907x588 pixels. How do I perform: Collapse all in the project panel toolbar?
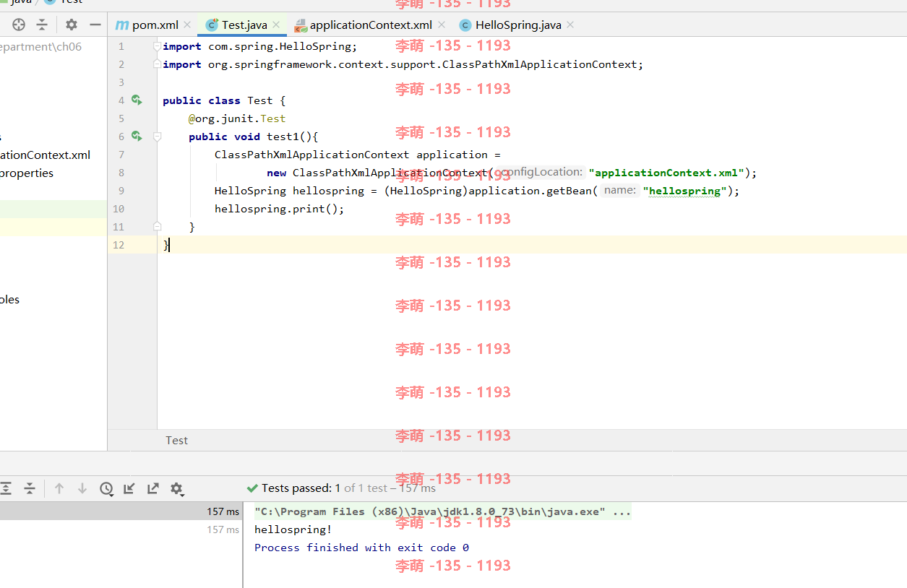click(42, 25)
